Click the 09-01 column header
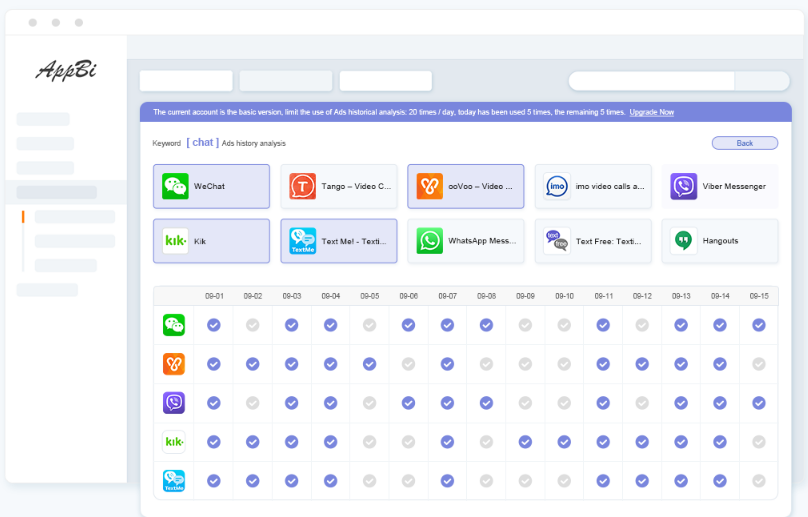 (214, 296)
